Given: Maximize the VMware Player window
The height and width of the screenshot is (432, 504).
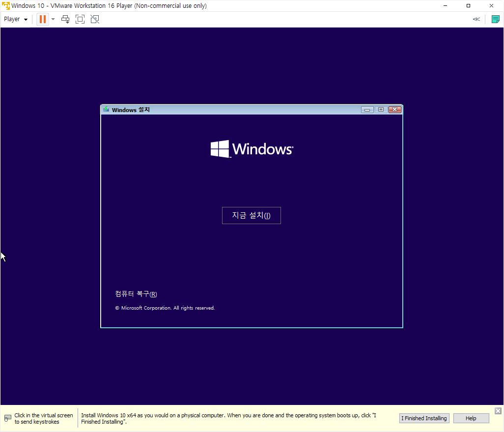Looking at the screenshot, I should click(468, 6).
